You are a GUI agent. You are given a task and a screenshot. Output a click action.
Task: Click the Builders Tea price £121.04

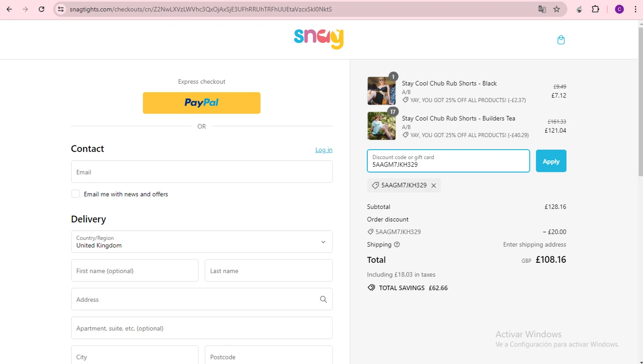click(555, 130)
